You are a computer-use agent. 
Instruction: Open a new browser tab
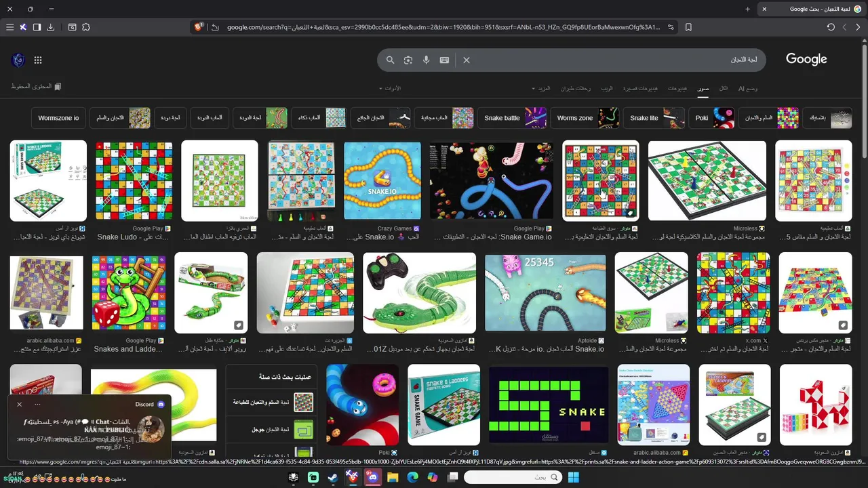[x=747, y=9]
